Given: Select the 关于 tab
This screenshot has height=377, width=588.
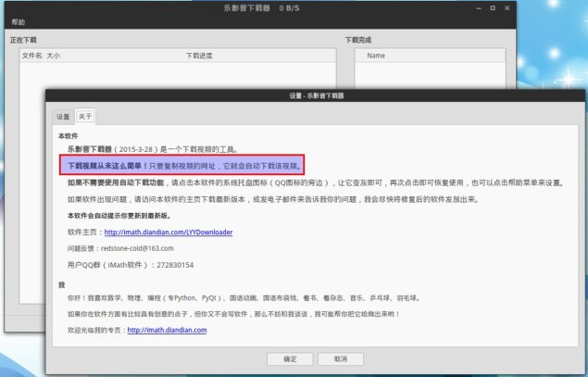Looking at the screenshot, I should 85,117.
